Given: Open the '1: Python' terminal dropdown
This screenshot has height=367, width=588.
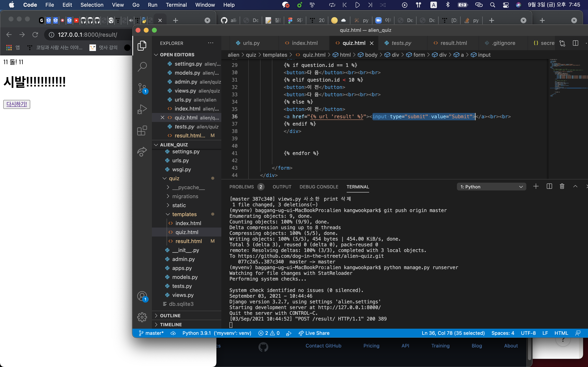Looking at the screenshot, I should point(491,187).
